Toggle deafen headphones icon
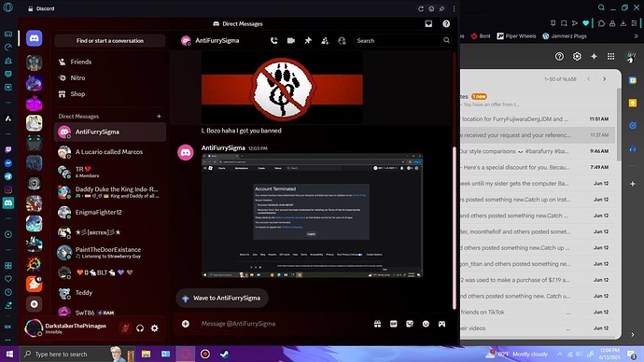The width and height of the screenshot is (644, 362). pos(140,327)
